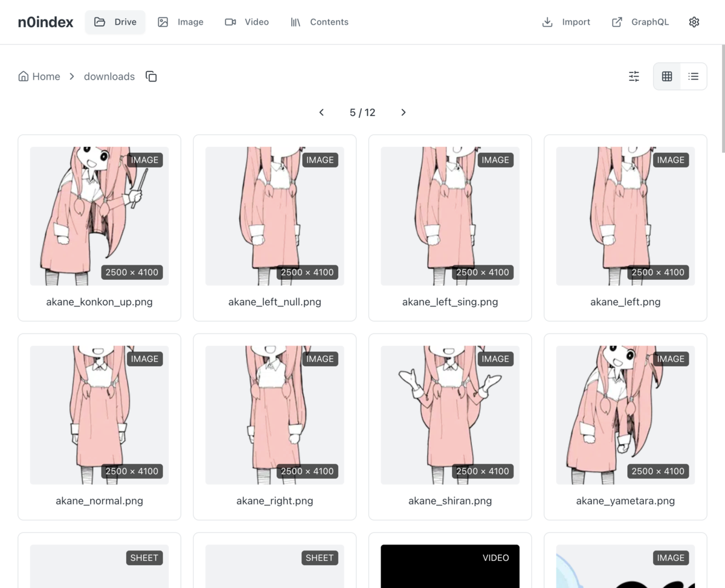
Task: Open settings via gear icon
Action: [694, 22]
